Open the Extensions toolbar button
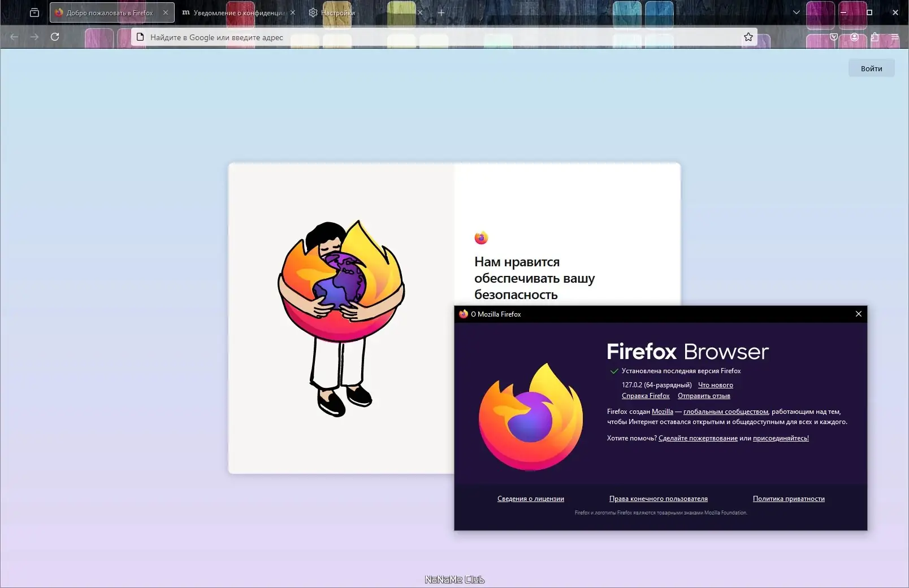This screenshot has width=909, height=588. point(875,37)
